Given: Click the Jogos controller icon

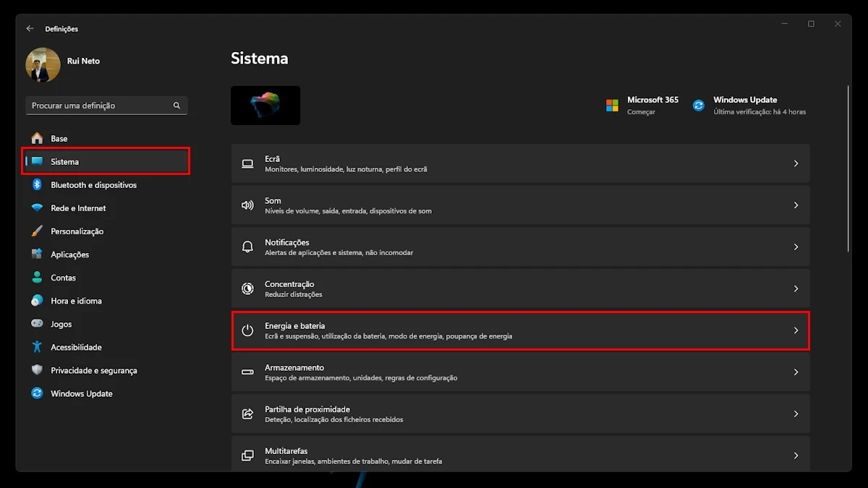Looking at the screenshot, I should (x=37, y=324).
